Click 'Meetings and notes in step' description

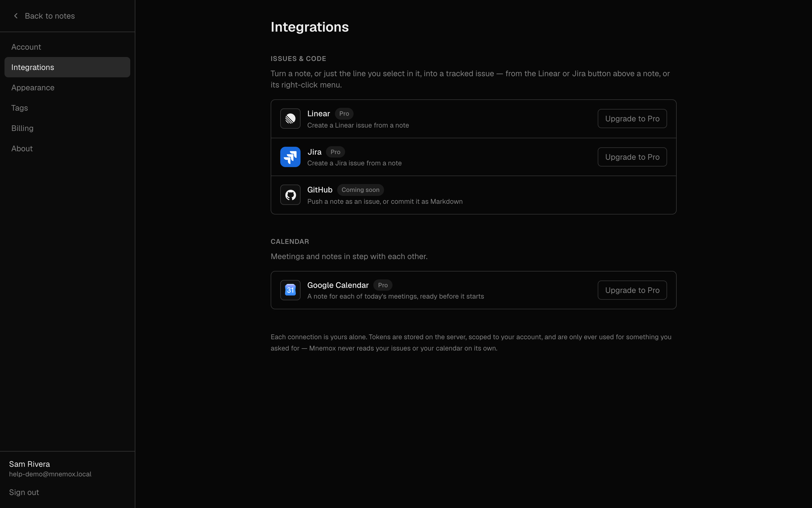[349, 257]
